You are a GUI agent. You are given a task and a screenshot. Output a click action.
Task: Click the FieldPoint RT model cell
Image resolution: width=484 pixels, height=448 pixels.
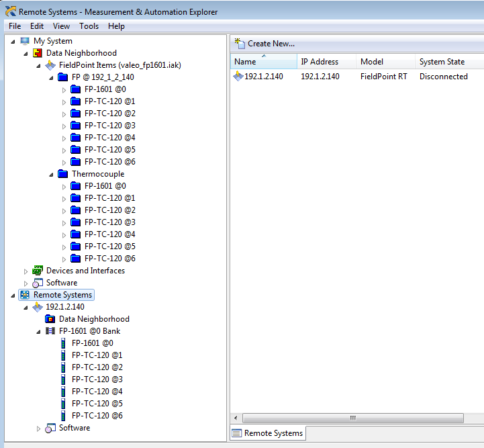coord(384,77)
